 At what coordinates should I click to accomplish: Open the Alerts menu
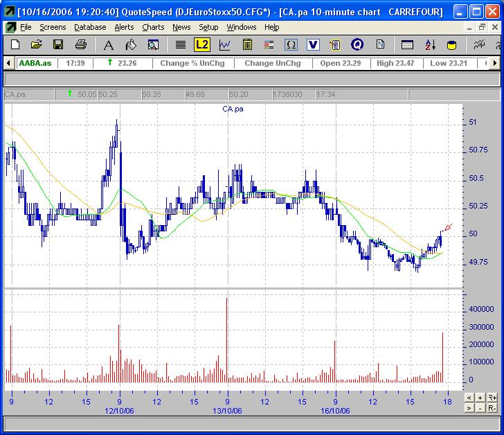point(124,27)
